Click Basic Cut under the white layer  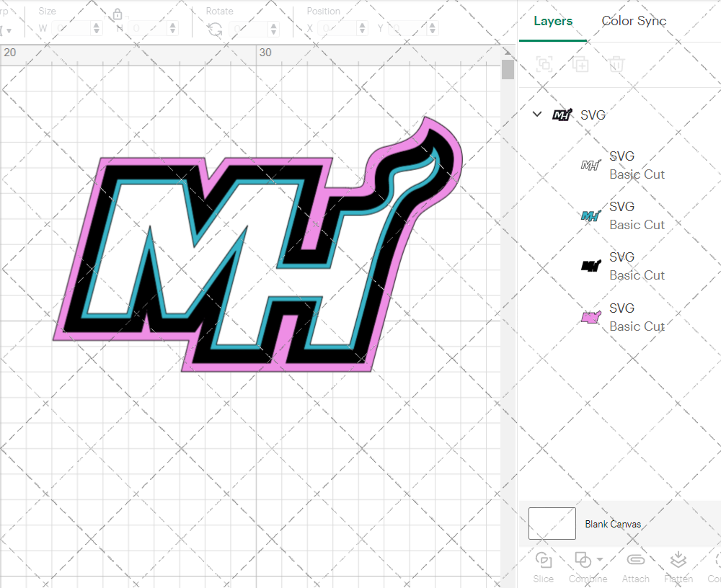637,174
